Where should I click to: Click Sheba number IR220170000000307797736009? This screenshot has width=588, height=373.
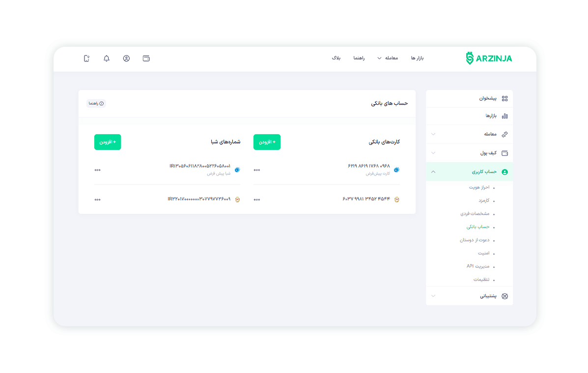click(x=199, y=199)
